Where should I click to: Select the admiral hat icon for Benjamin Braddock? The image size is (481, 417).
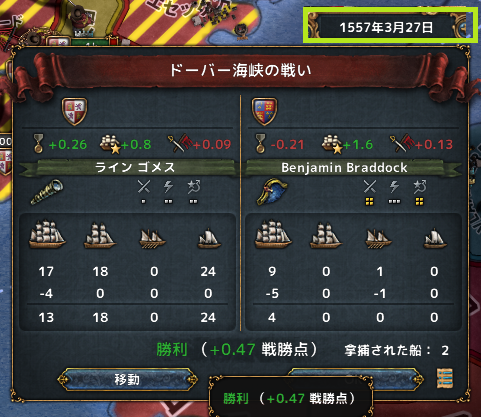[271, 191]
